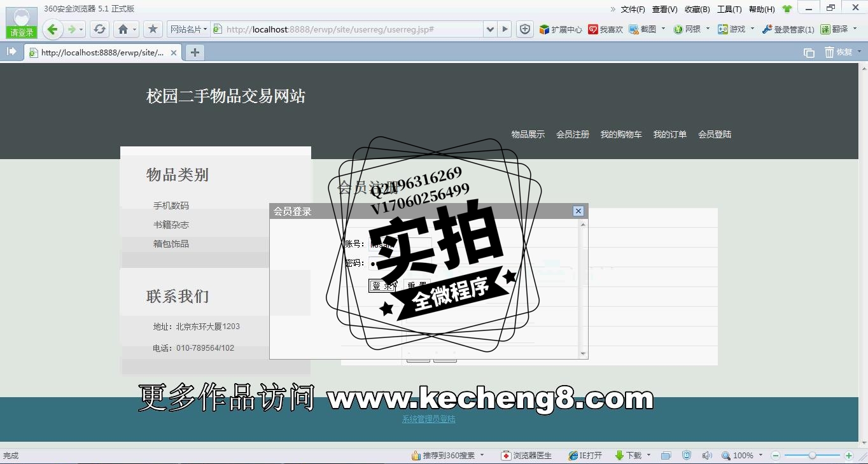Select 箱包饰品 category
This screenshot has height=464, width=868.
[x=171, y=244]
